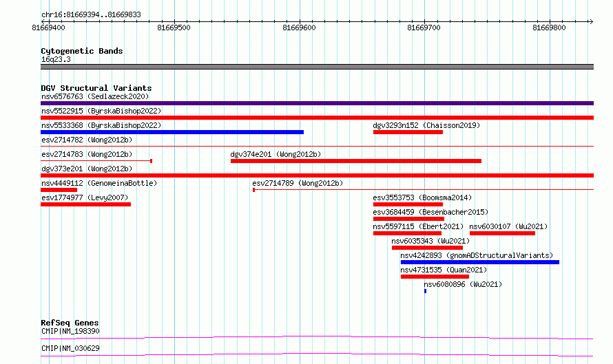This screenshot has width=613, height=364.
Task: Click nsv4242893 (gnomADStructuralVariants) label
Action: pos(477,255)
